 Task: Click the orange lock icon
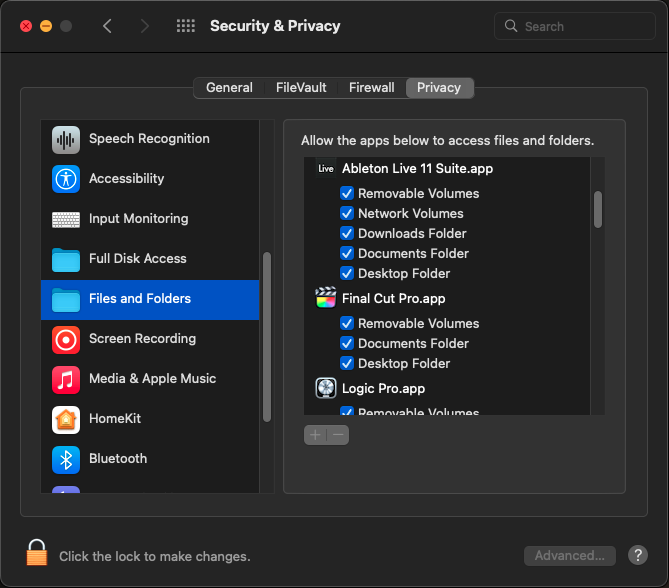[37, 552]
